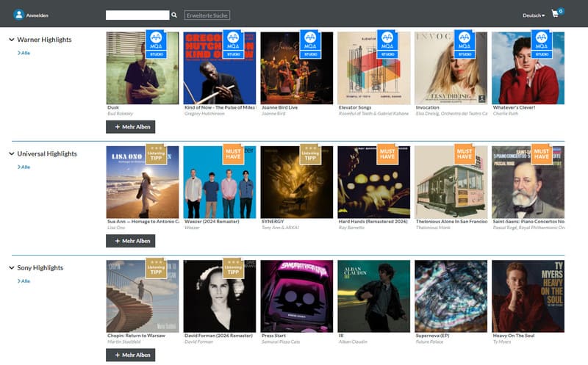This screenshot has height=365, width=588.
Task: Click the MQA Studio badge on Dusk album
Action: [156, 44]
